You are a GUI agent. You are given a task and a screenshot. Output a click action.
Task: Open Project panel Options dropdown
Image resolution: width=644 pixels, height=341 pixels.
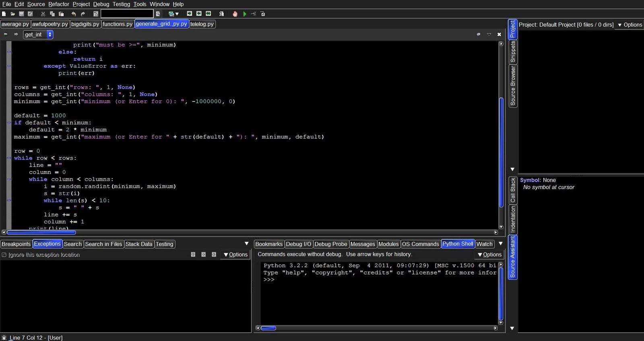(630, 25)
